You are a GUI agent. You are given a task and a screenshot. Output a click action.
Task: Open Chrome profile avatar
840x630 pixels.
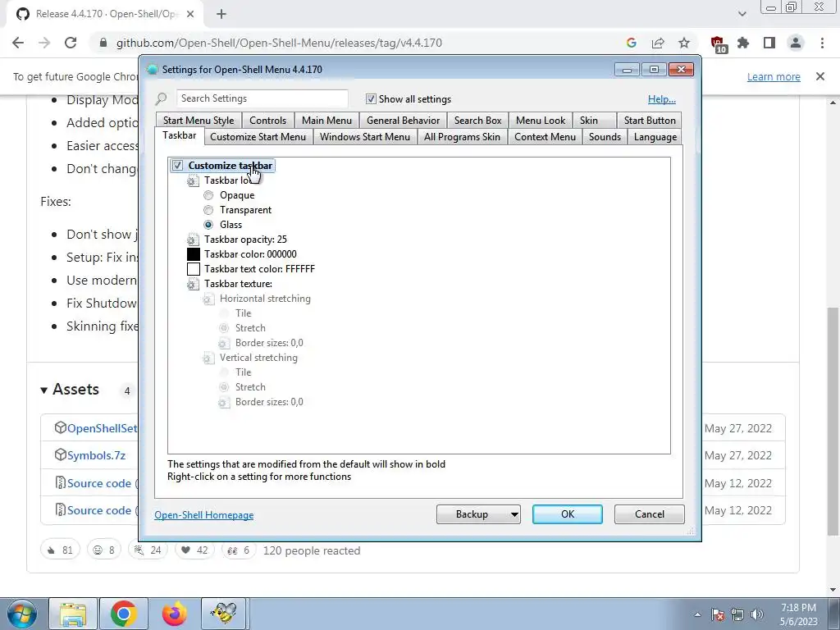[x=796, y=43]
